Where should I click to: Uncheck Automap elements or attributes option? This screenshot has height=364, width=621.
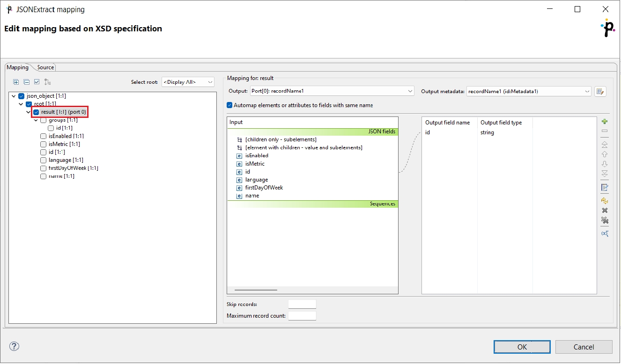click(x=229, y=105)
